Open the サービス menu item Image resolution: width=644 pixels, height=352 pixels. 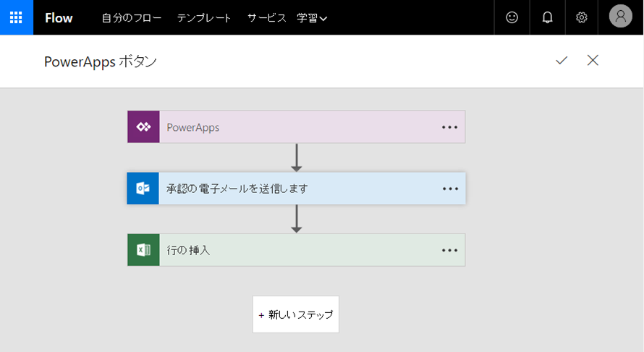pos(266,17)
